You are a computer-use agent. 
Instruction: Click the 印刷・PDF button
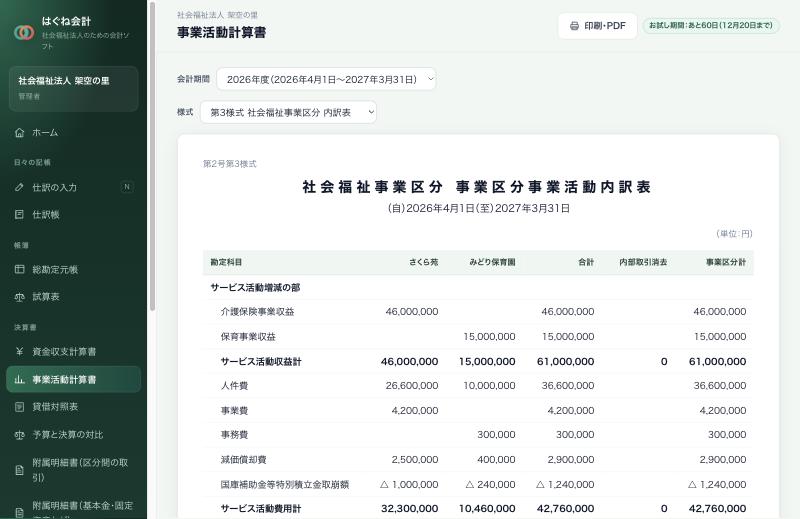coord(597,26)
